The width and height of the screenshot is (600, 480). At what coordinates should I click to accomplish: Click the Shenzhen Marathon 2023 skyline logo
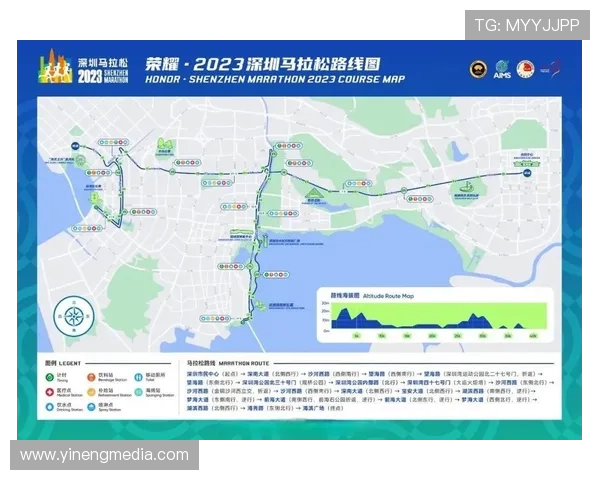pyautogui.click(x=55, y=66)
